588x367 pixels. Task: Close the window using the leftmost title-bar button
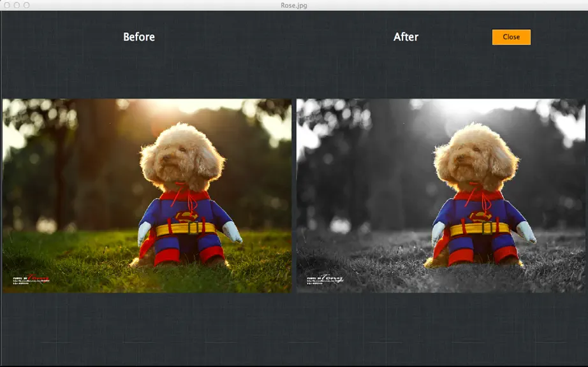[x=7, y=5]
